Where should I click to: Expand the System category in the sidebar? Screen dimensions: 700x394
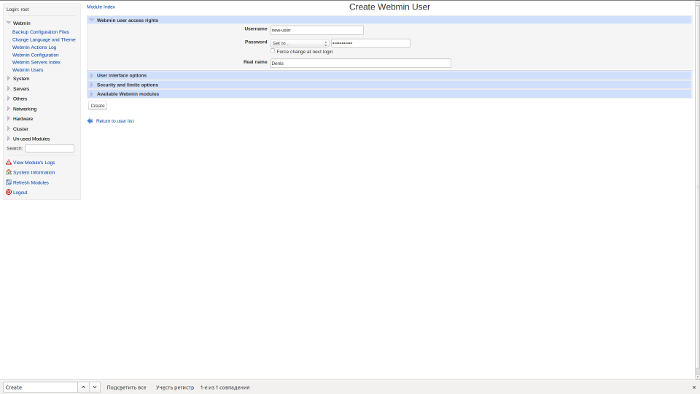coord(21,79)
